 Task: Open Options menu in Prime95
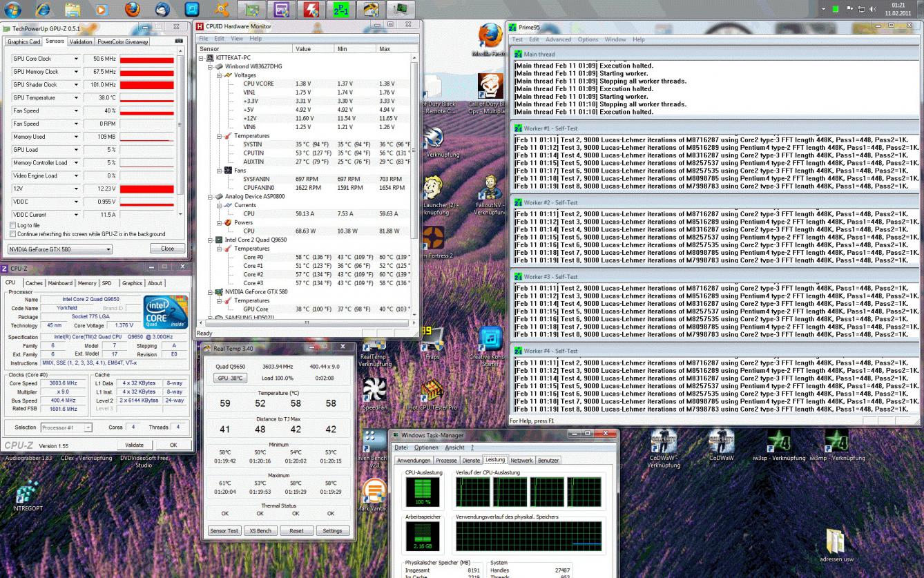[x=588, y=39]
